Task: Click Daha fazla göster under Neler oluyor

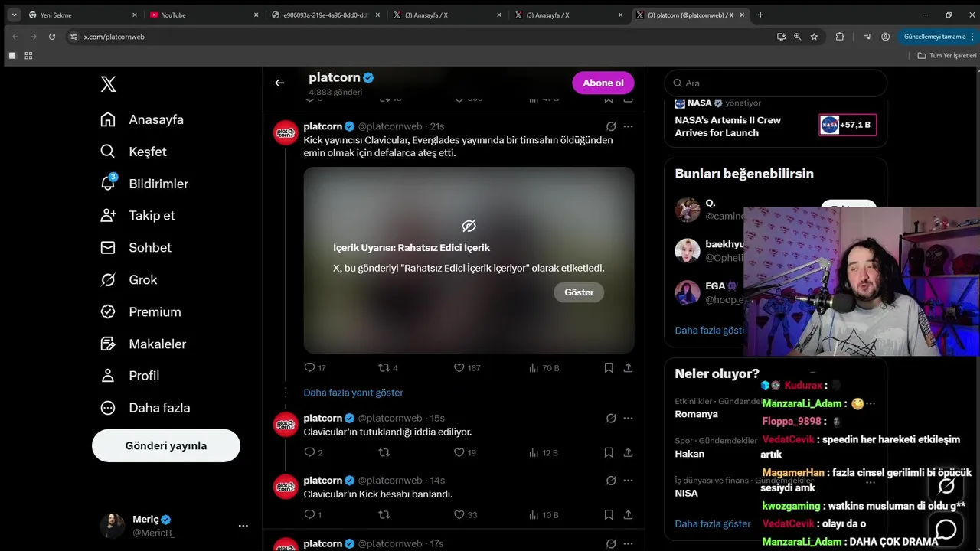Action: pyautogui.click(x=713, y=524)
